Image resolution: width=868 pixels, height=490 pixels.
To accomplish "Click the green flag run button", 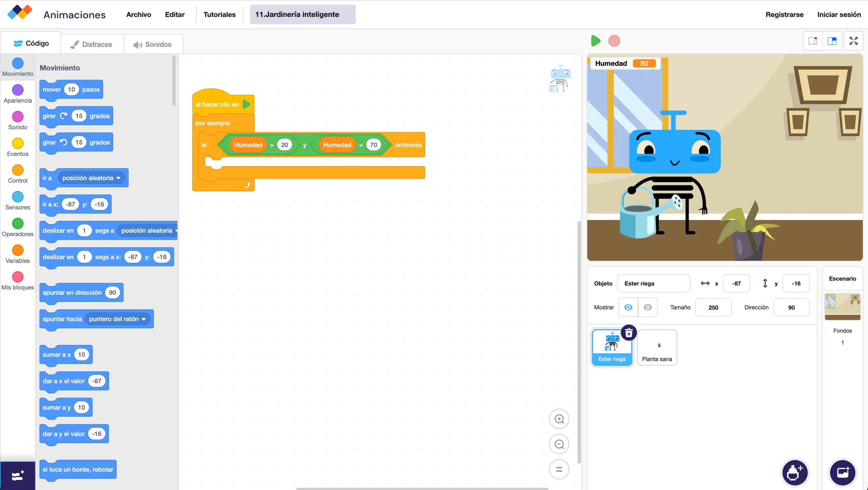I will [595, 41].
